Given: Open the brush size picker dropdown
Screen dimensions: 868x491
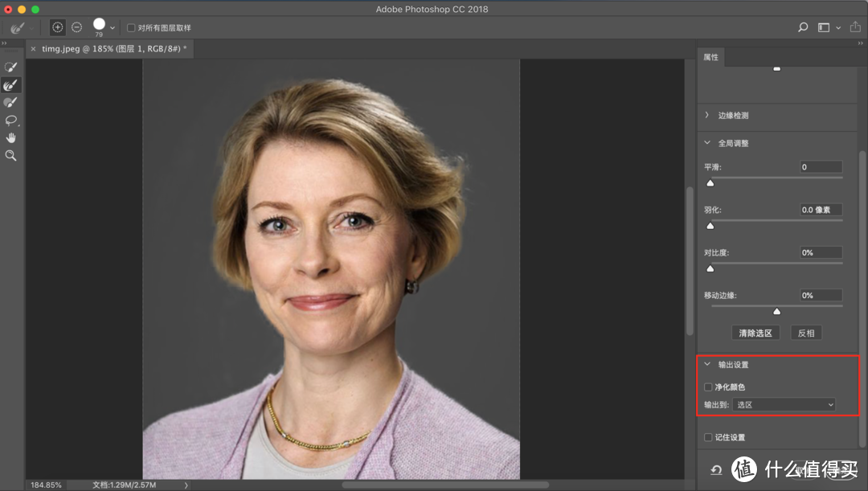Looking at the screenshot, I should tap(113, 27).
